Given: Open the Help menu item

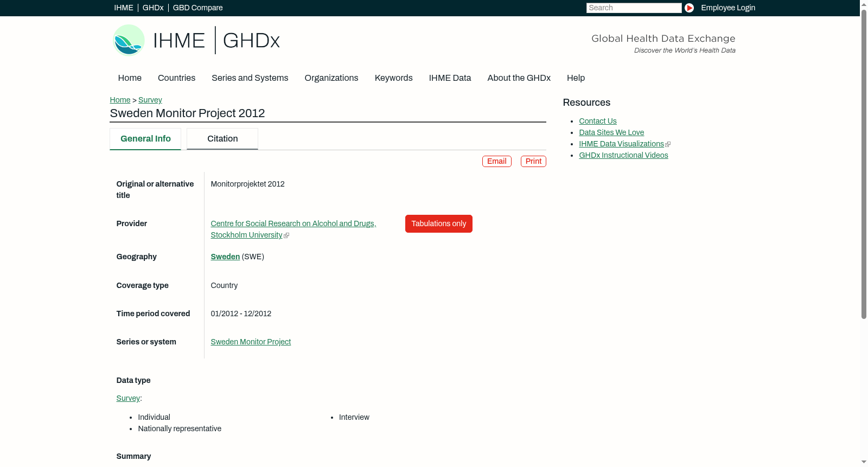Looking at the screenshot, I should [x=576, y=78].
